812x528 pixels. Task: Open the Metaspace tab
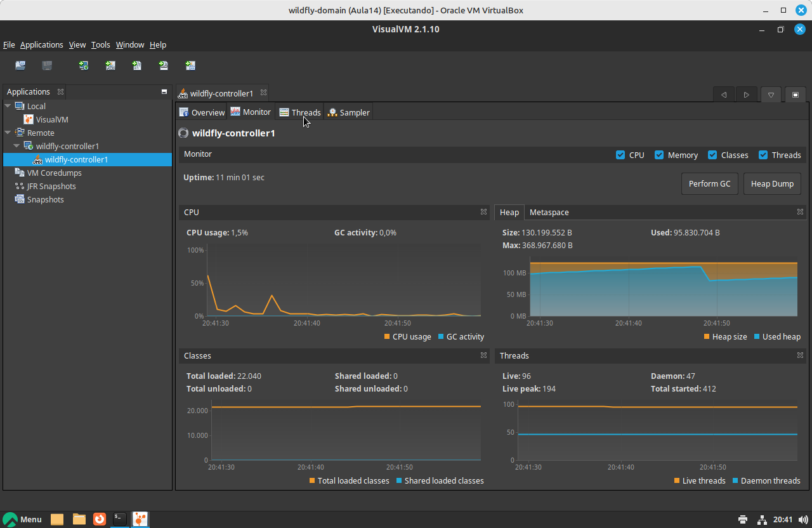[549, 213]
